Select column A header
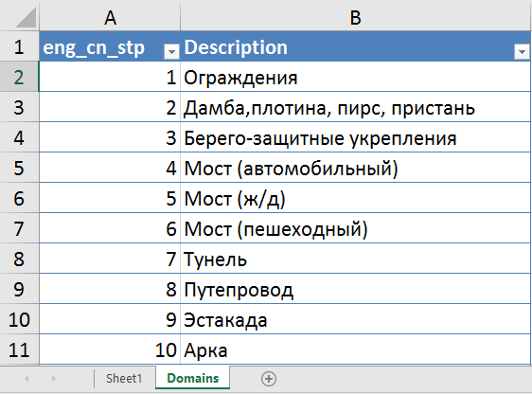The image size is (532, 394). [110, 17]
